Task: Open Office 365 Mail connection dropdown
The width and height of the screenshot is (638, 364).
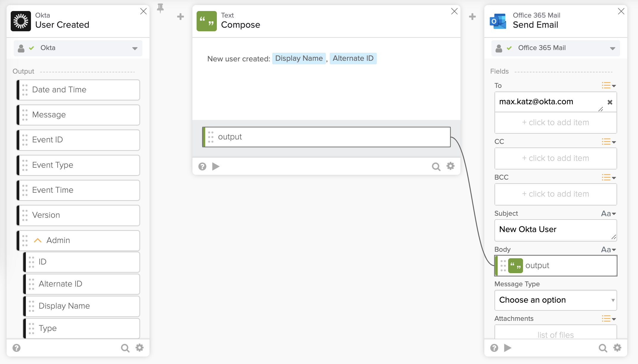Action: tap(612, 48)
